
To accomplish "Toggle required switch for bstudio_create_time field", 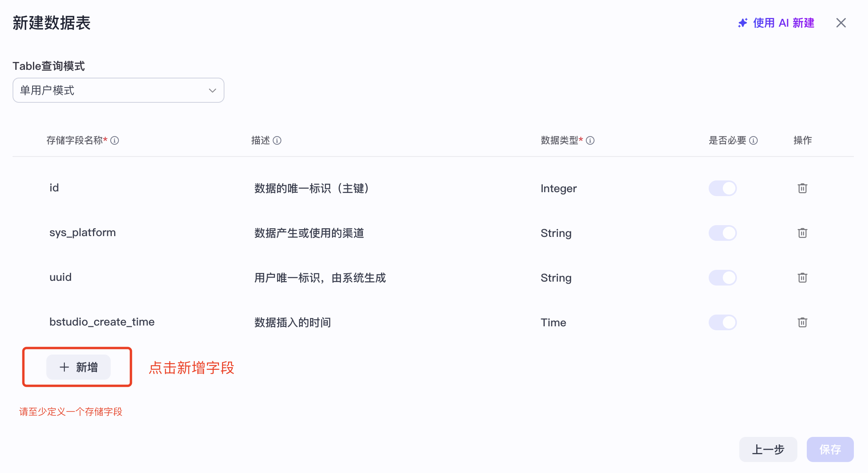I will (722, 322).
